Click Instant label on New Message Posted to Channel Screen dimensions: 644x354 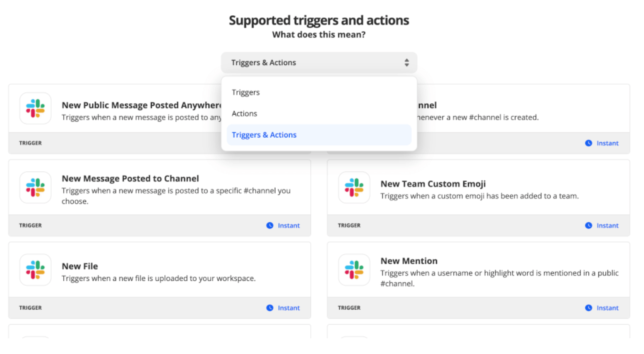coord(289,225)
